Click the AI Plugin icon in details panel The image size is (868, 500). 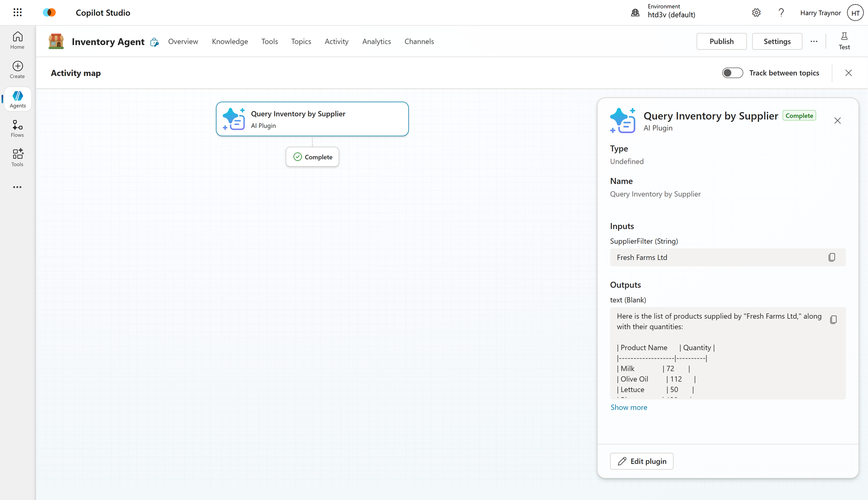pyautogui.click(x=623, y=121)
